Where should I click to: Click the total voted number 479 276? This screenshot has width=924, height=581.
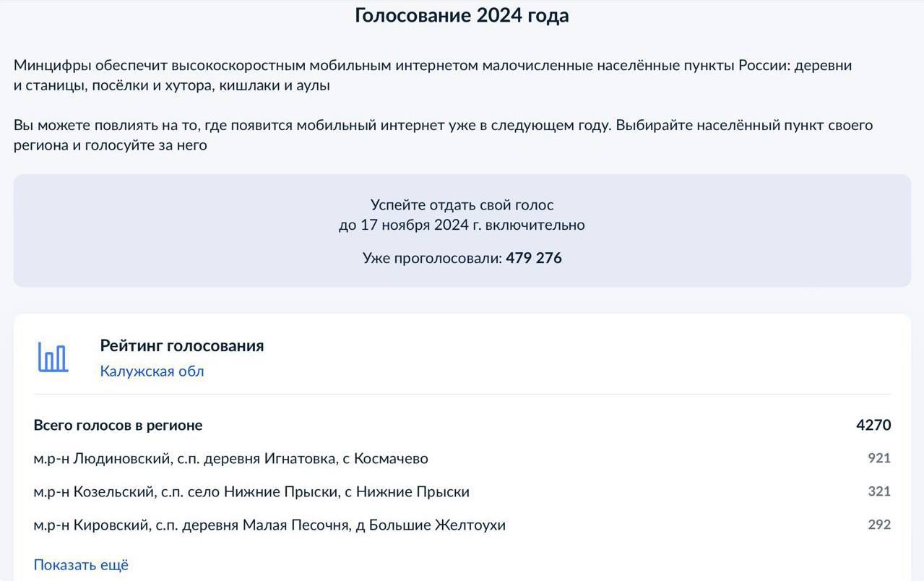click(x=534, y=258)
